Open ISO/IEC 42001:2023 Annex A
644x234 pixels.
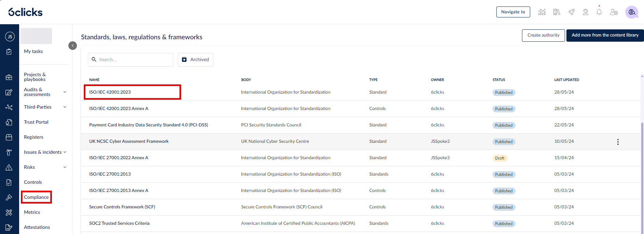(119, 108)
